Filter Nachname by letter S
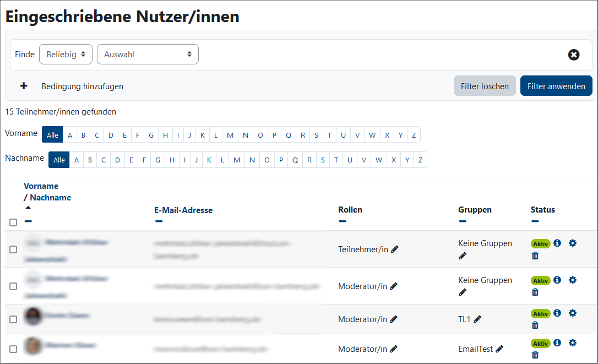Screen dimensions: 598x364 323,160
